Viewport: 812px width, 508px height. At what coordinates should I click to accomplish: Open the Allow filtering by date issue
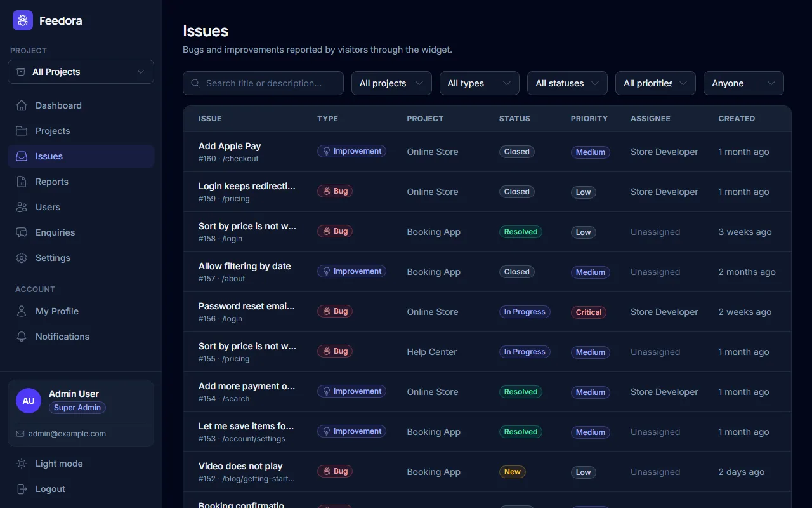coord(245,266)
